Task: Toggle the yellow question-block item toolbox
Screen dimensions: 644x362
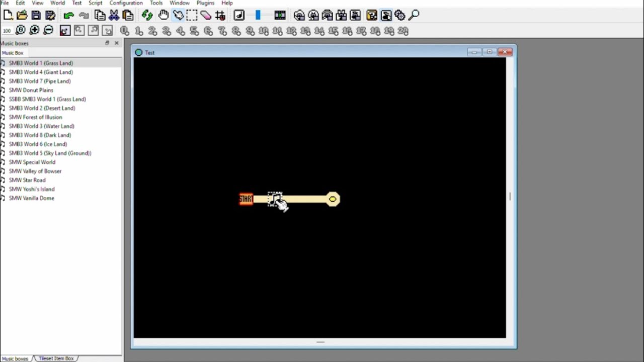Action: click(x=372, y=15)
